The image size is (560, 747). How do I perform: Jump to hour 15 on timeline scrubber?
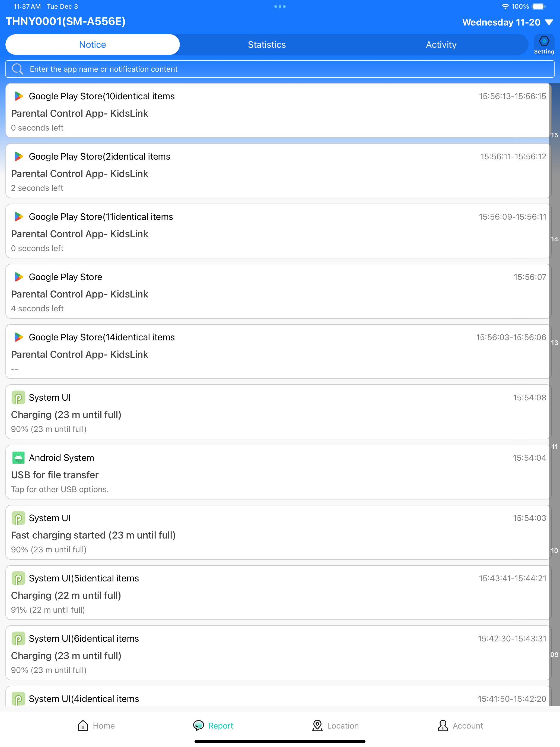(x=555, y=135)
